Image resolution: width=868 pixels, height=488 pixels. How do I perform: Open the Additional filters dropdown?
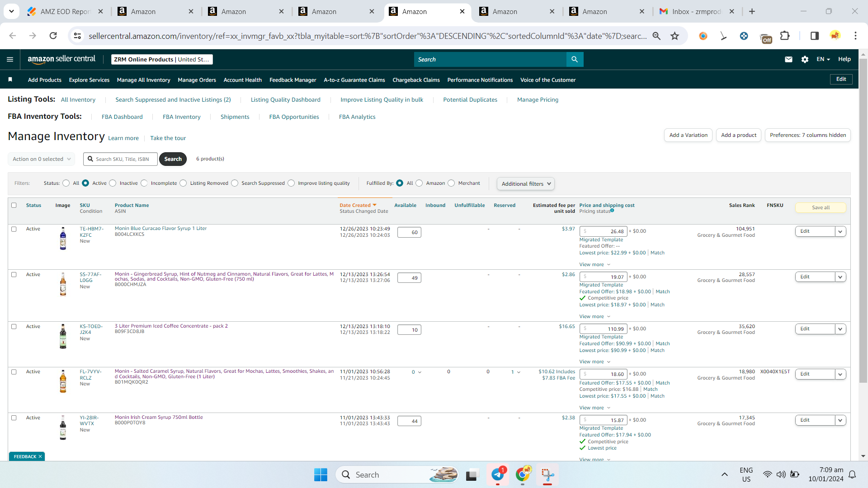click(x=526, y=183)
